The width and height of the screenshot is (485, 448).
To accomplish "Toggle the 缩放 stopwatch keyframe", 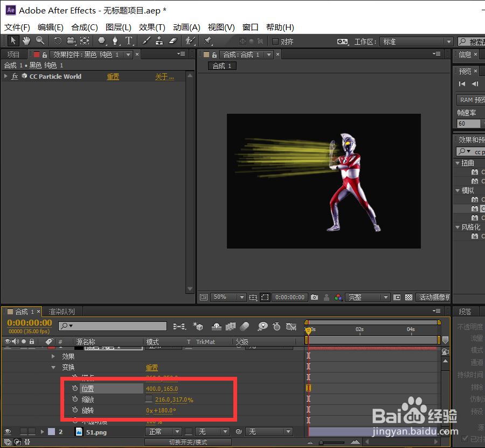I will 75,399.
